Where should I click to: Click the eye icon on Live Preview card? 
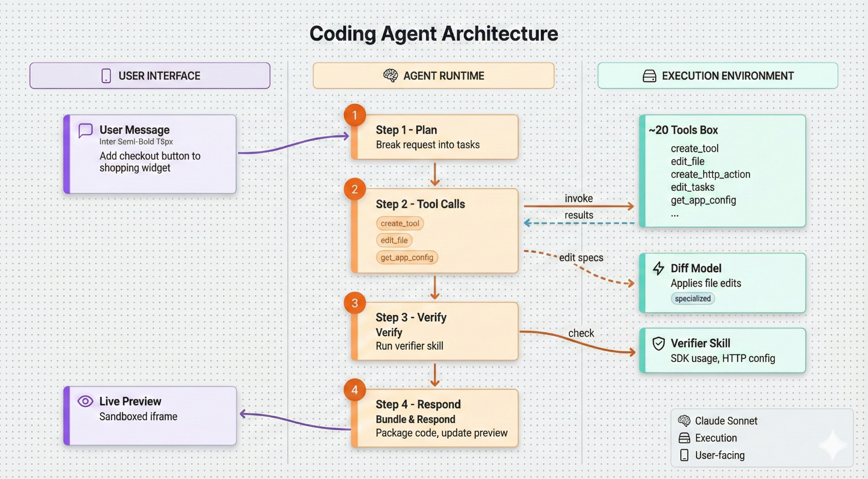(x=85, y=401)
